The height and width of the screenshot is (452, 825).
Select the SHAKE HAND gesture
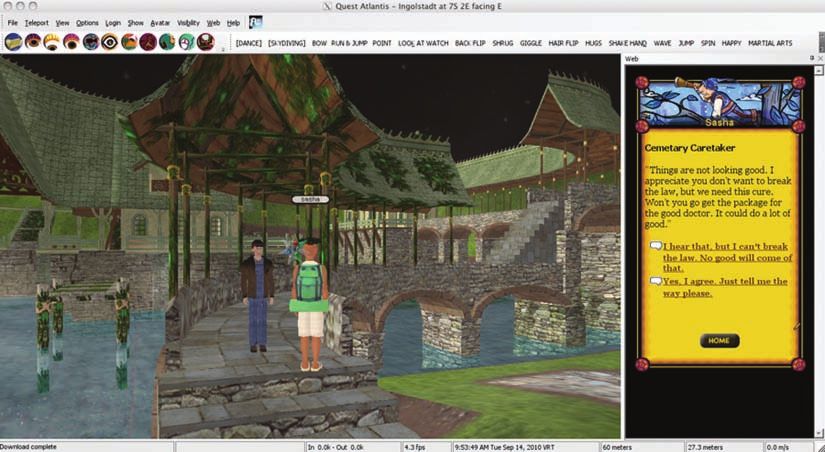coord(627,43)
